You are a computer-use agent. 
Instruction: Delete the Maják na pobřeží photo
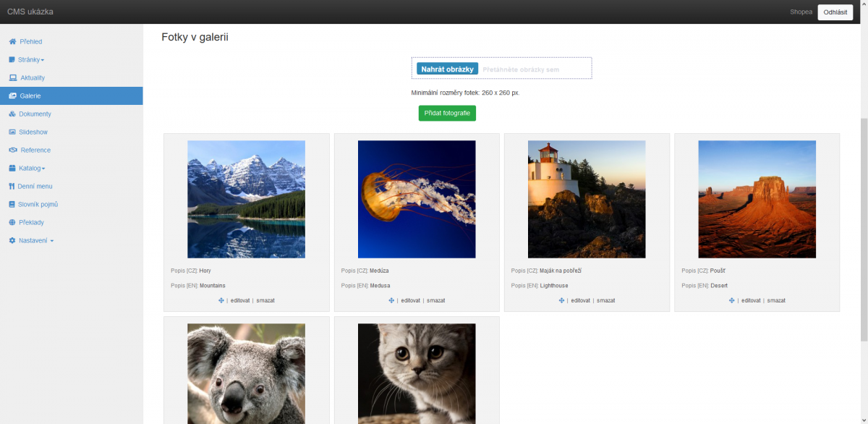click(x=605, y=300)
